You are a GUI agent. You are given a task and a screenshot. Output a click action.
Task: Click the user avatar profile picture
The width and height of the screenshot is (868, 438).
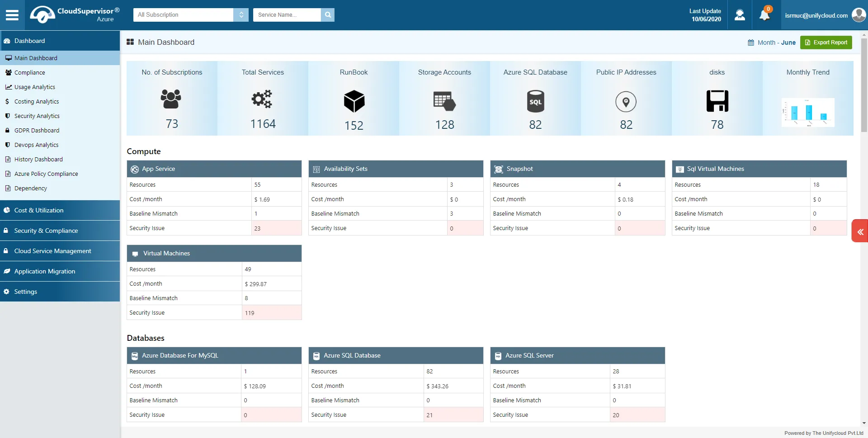click(858, 15)
